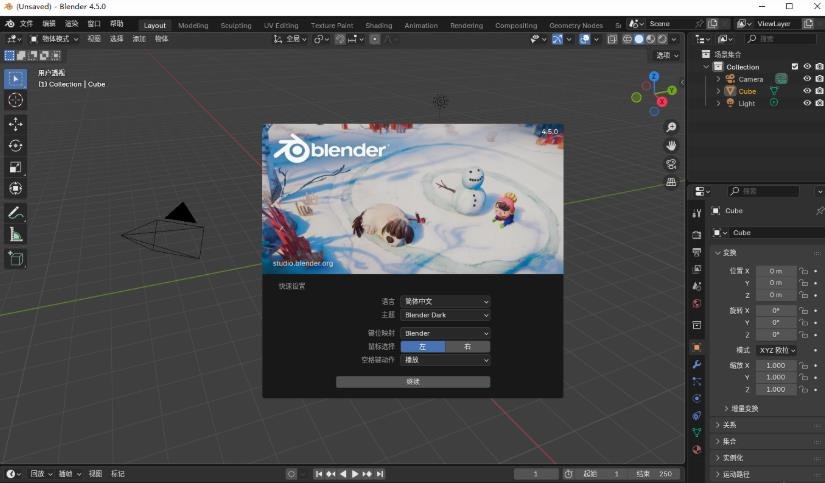Viewport: 825px width, 483px height.
Task: Switch to the UV Editing workspace tab
Action: tap(281, 25)
